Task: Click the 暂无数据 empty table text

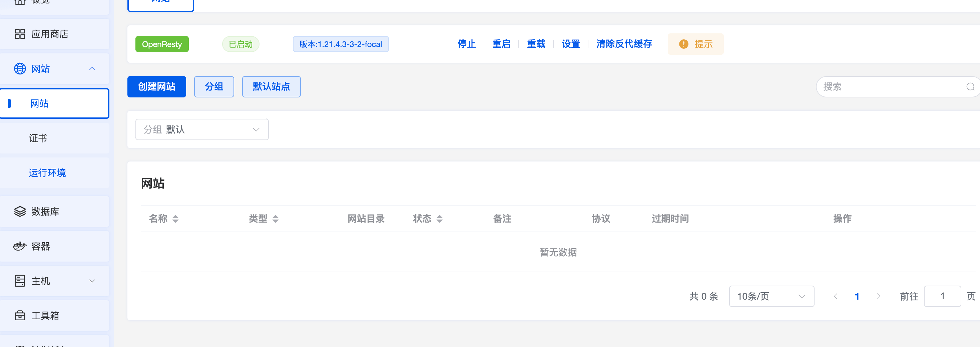Action: tap(558, 252)
